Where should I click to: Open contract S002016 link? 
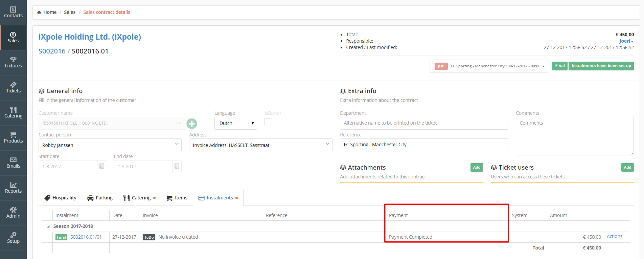(x=52, y=51)
